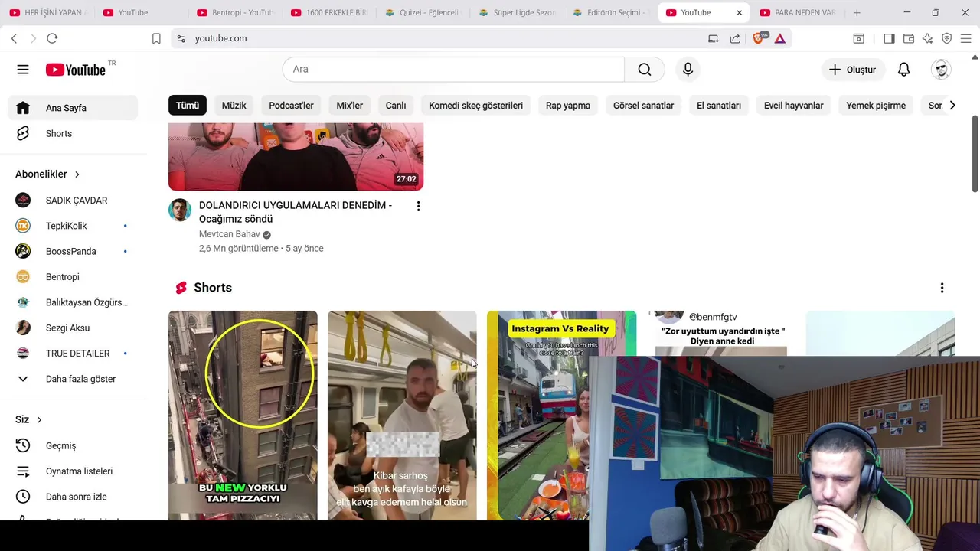Open Daha sonra izle in sidebar
Screen dimensions: 980x551
tap(73, 497)
